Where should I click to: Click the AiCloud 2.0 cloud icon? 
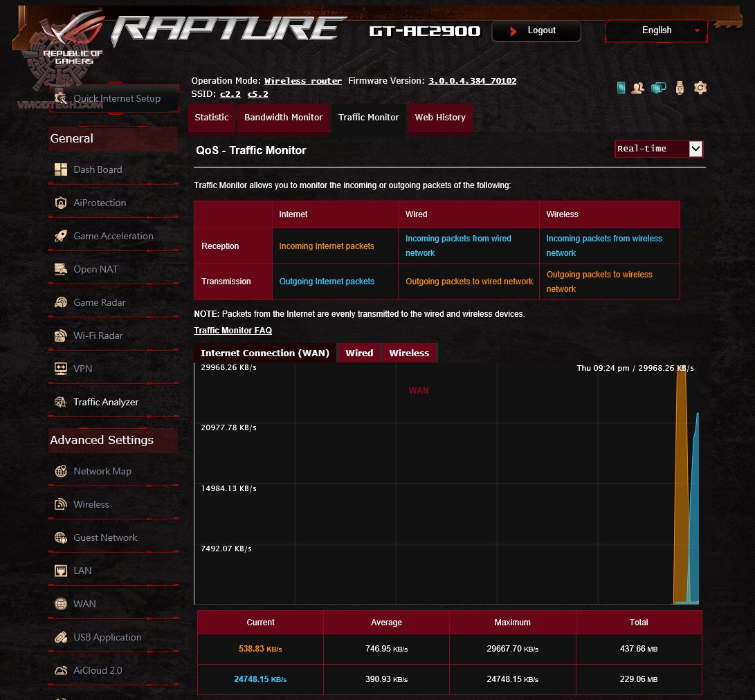(61, 670)
